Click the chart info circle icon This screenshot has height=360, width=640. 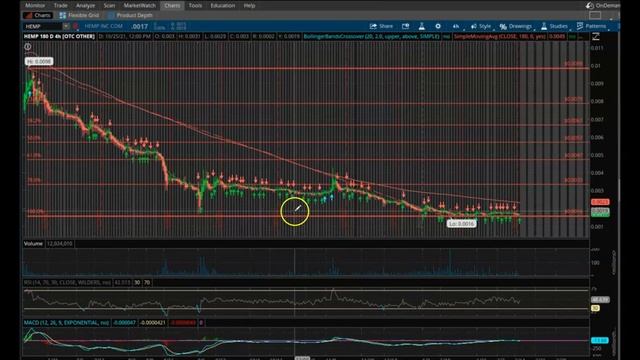pos(28,47)
